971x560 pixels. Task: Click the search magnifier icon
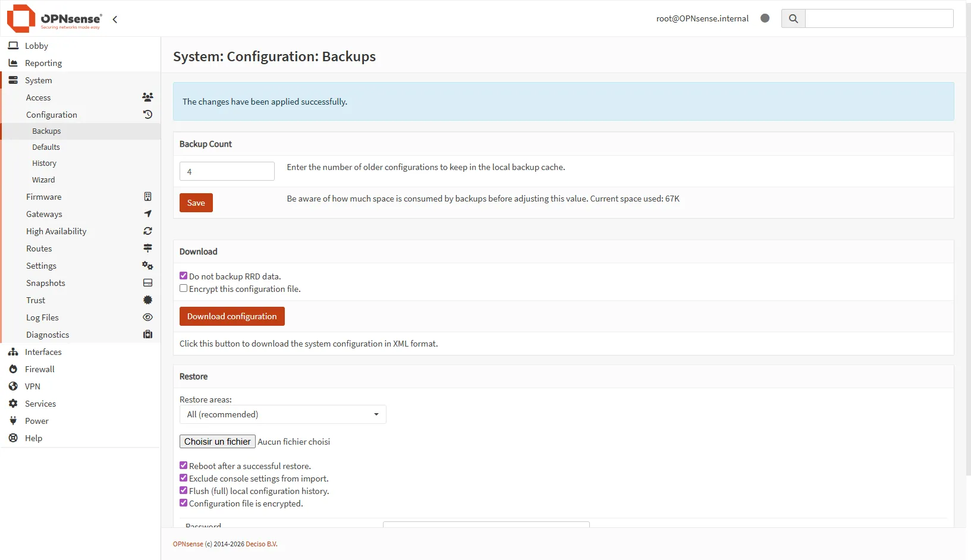(x=793, y=18)
